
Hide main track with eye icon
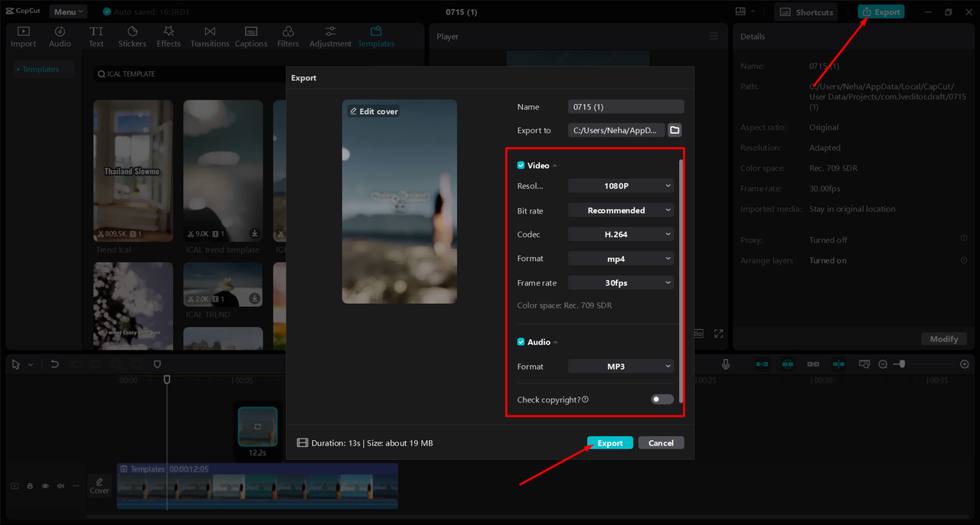tap(45, 486)
